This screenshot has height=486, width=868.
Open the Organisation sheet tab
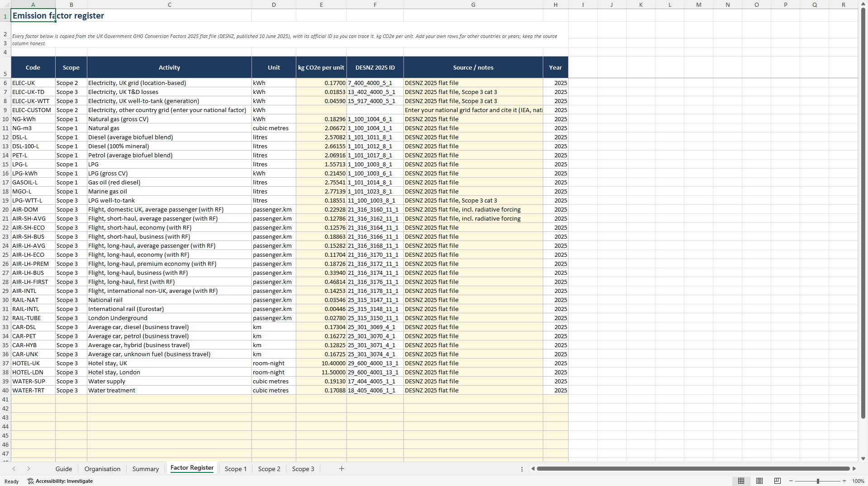(102, 469)
